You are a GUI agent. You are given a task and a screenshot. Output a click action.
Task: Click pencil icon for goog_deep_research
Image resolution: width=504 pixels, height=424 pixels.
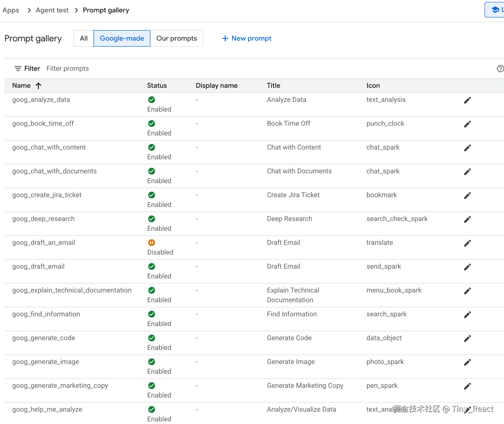(467, 219)
